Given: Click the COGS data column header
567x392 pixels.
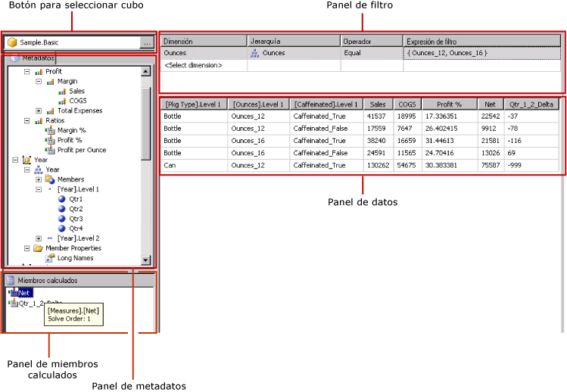Looking at the screenshot, I should 407,104.
